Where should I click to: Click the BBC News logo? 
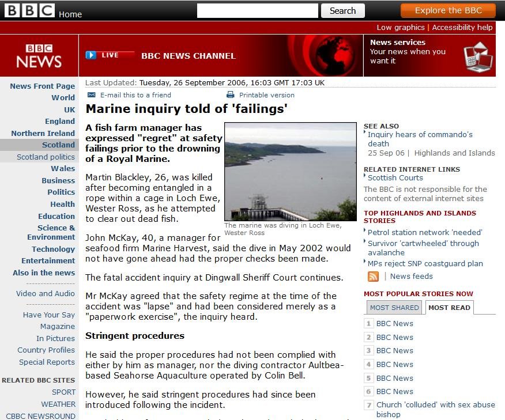(x=39, y=56)
